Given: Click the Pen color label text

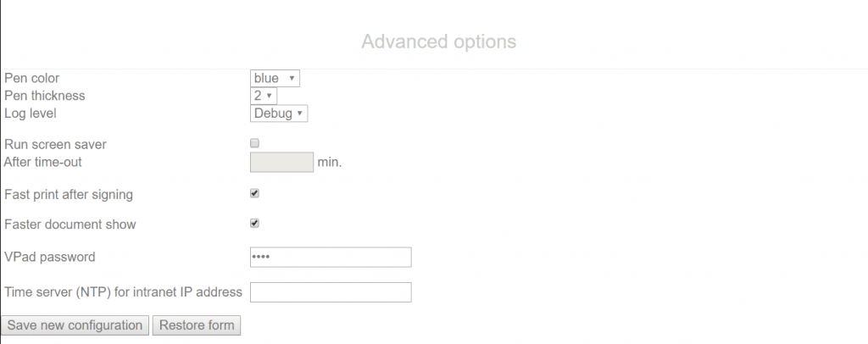Looking at the screenshot, I should pos(32,78).
